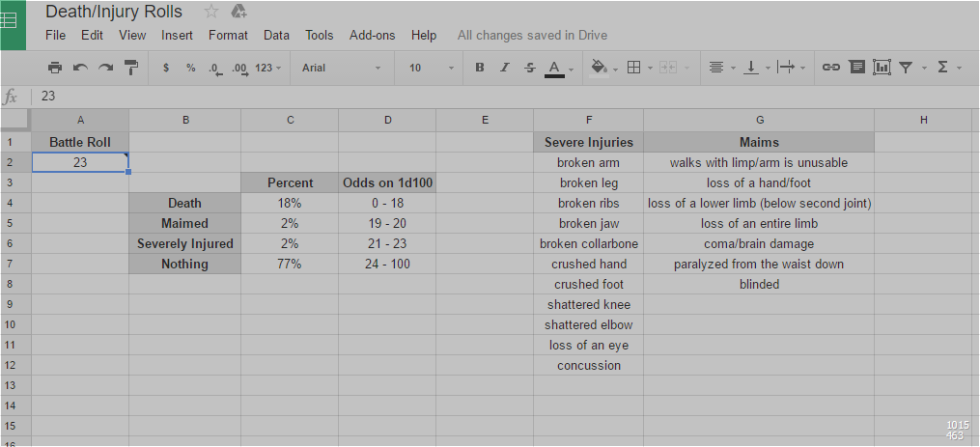Click the merge cells icon
This screenshot has height=447, width=980.
[668, 68]
